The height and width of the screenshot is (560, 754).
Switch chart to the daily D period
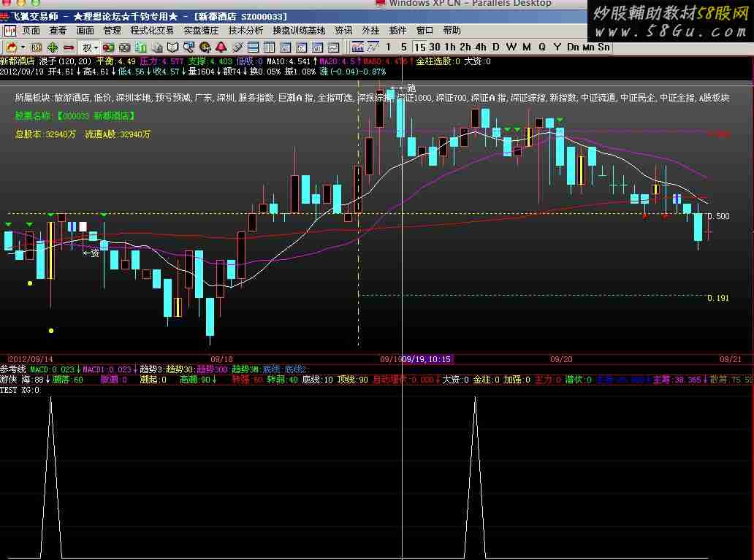496,47
